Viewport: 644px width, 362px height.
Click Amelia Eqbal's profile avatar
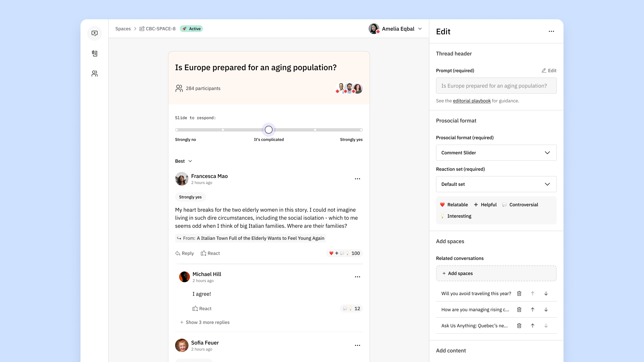pos(374,29)
